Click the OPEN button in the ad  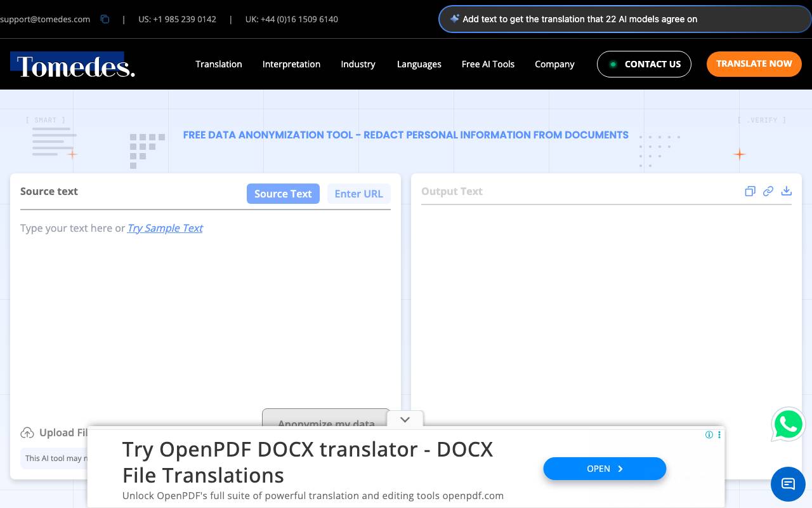pyautogui.click(x=605, y=469)
